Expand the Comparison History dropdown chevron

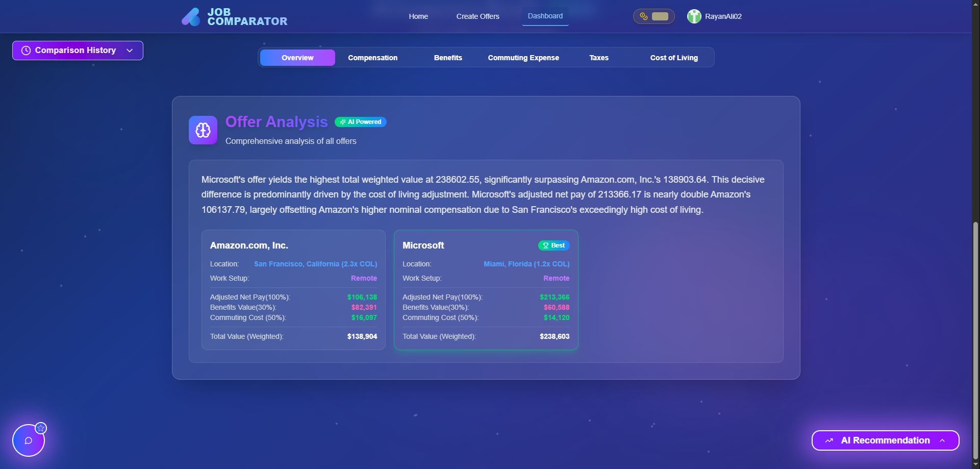(x=130, y=51)
